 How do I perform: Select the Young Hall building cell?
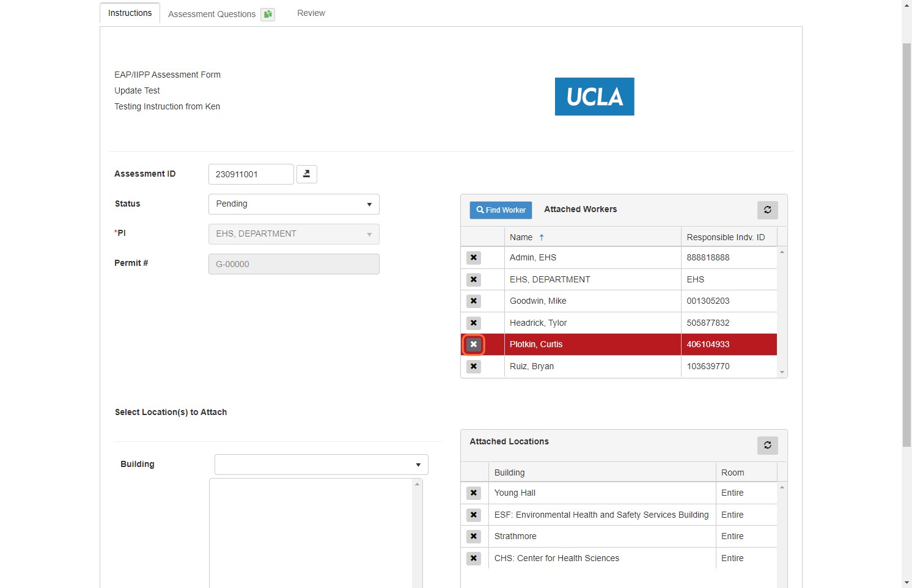[x=602, y=493]
